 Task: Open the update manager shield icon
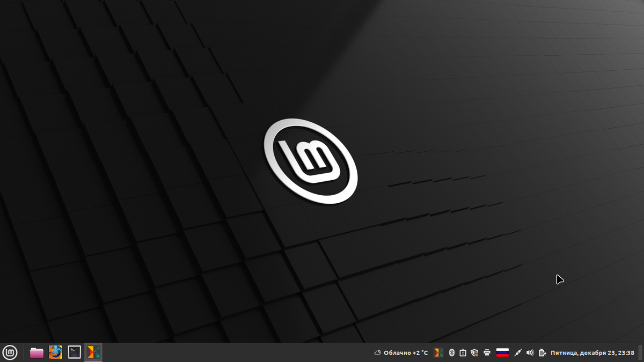coord(474,353)
